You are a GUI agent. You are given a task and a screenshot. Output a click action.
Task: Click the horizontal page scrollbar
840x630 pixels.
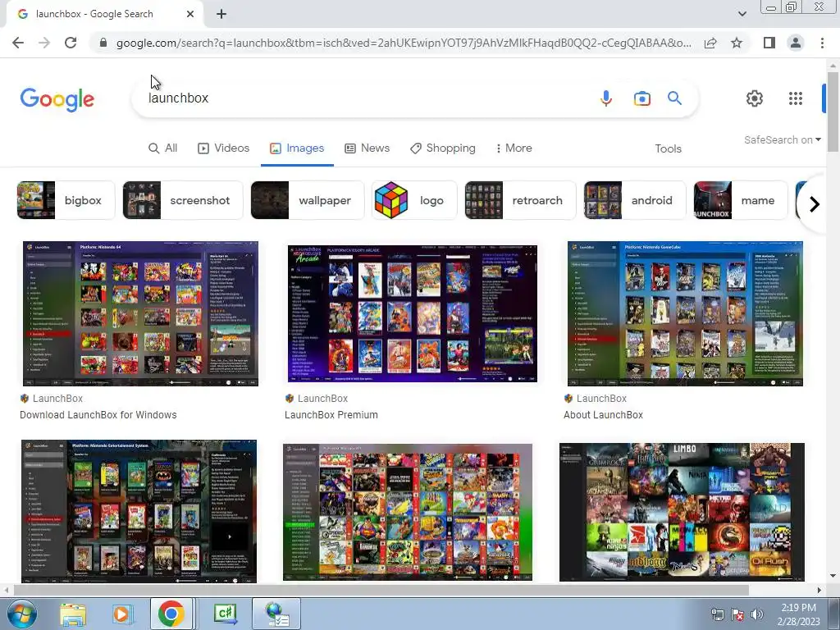point(381,590)
